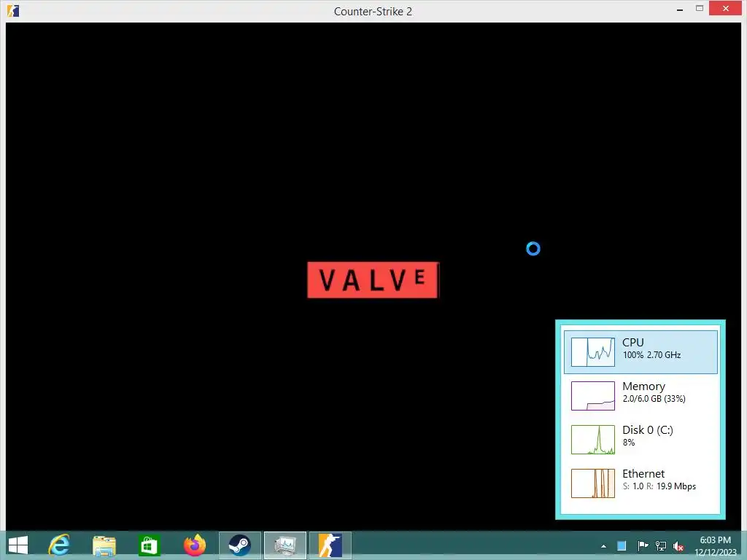747x560 pixels.
Task: Minimize the Counter-Strike 2 window
Action: click(x=680, y=9)
